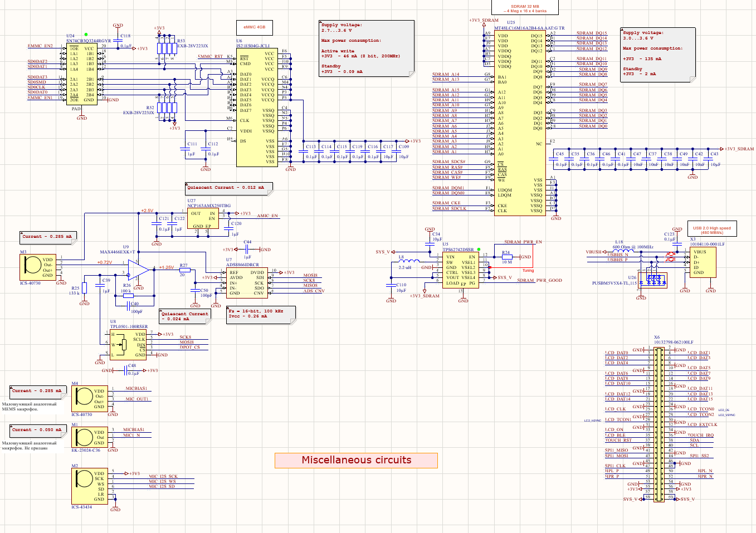
Task: Click the LCD_EXTCLK net label
Action: pyautogui.click(x=703, y=424)
